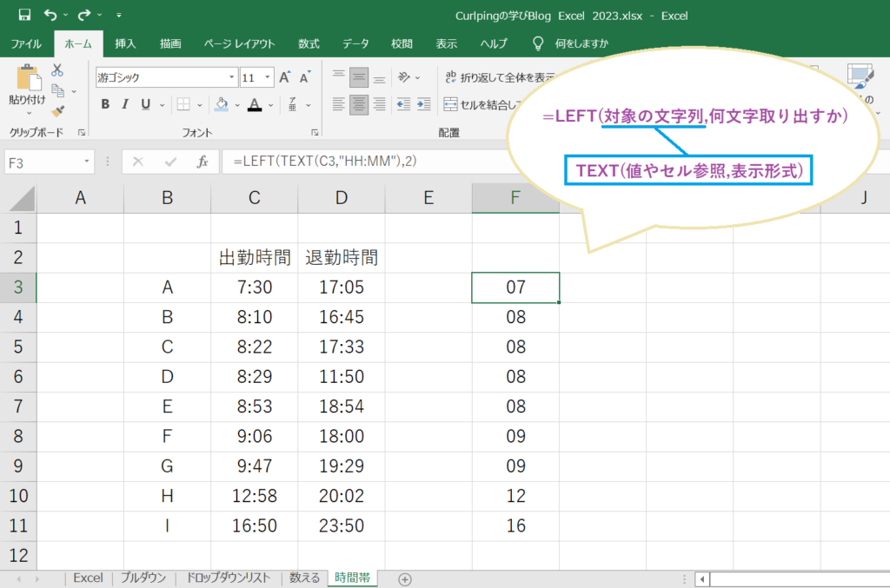Click the セルを結合 merge cells button
This screenshot has width=890, height=588.
click(x=483, y=104)
